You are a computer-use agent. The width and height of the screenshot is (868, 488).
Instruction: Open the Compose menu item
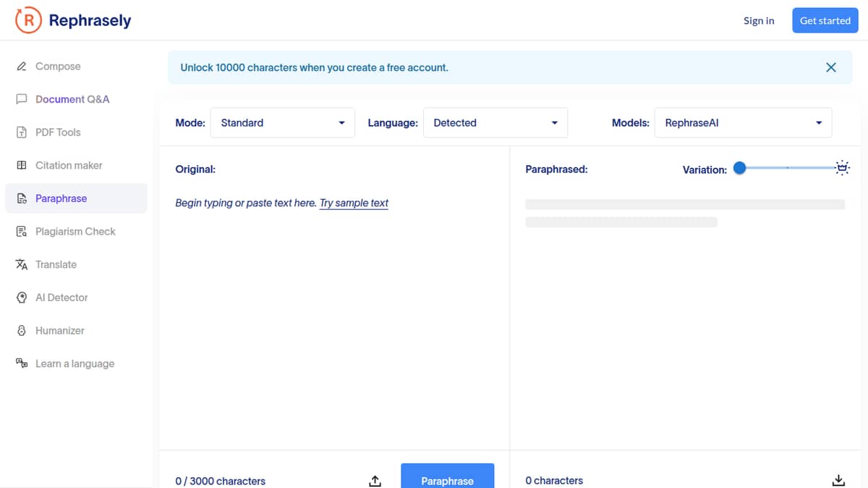point(76,66)
